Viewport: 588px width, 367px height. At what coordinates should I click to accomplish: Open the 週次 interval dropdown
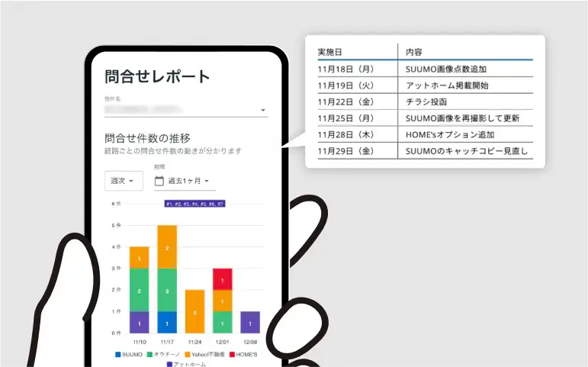123,181
